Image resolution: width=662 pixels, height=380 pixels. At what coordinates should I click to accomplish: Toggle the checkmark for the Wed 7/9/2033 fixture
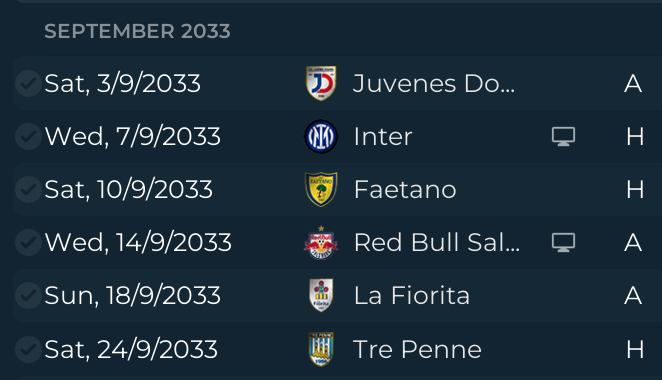(28, 136)
